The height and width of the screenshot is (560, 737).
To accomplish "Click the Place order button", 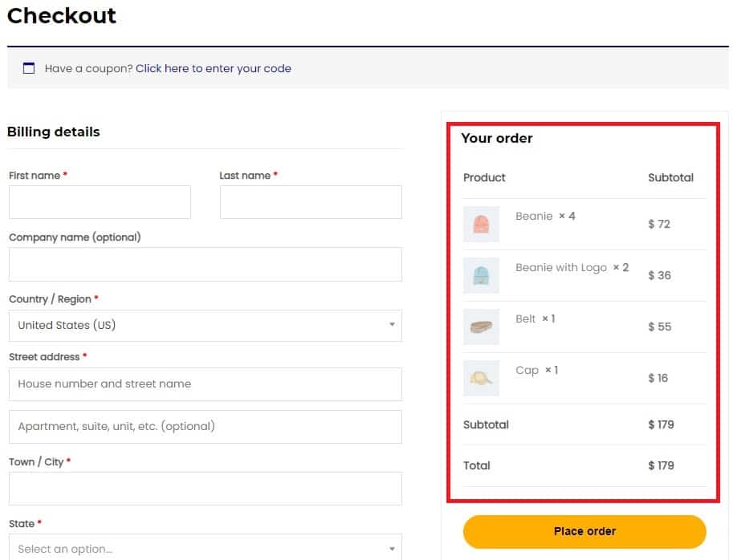I will (584, 531).
